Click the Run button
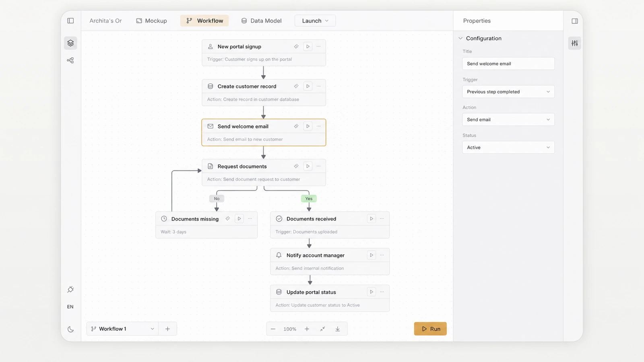 [x=430, y=329]
